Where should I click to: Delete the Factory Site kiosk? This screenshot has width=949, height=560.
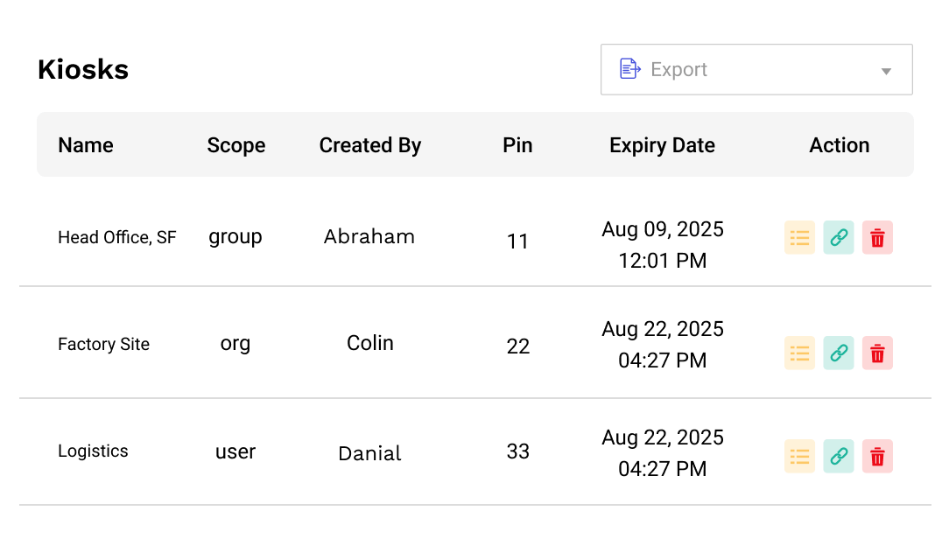coord(877,353)
